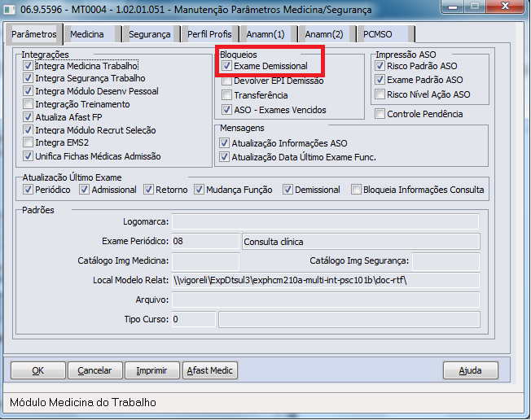This screenshot has height=420, width=531.
Task: Toggle Admissional checkbox
Action: pos(85,190)
